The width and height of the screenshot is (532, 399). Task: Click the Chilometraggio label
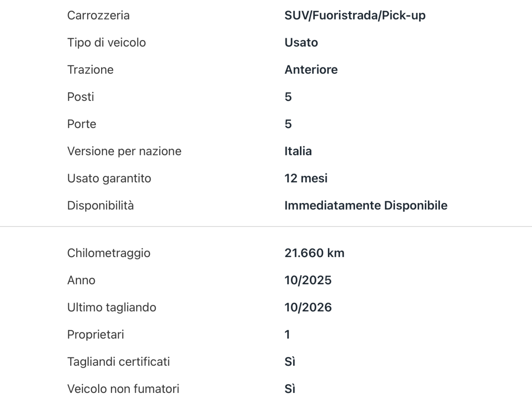click(x=109, y=253)
